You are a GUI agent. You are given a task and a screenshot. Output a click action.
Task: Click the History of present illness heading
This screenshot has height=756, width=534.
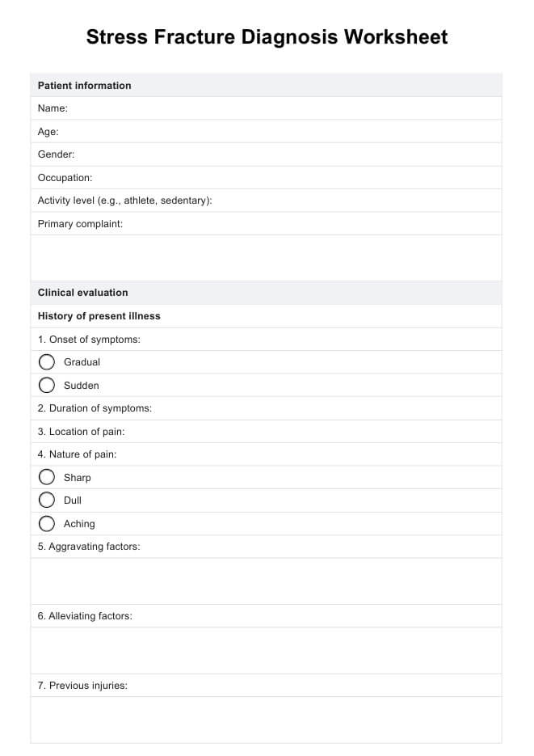[x=99, y=316]
